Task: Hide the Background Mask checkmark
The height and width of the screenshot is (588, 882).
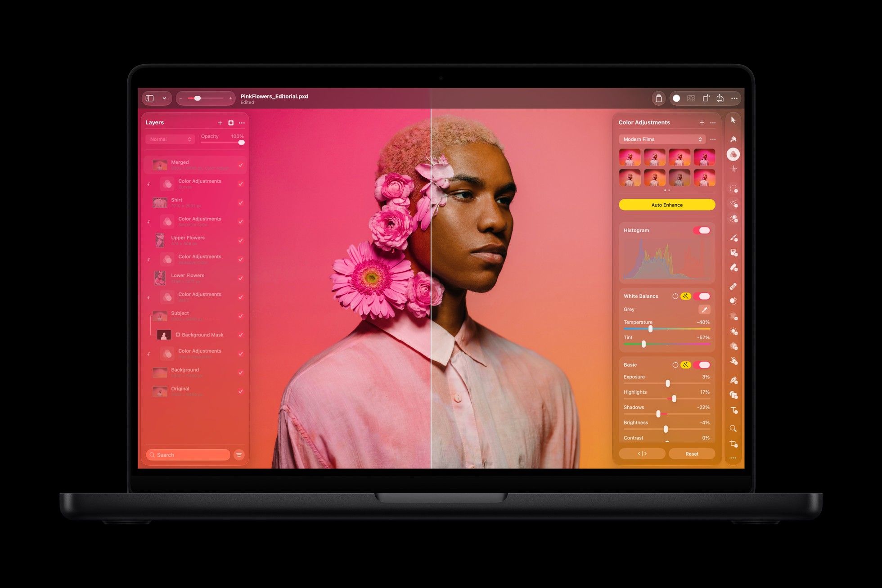Action: pyautogui.click(x=241, y=335)
